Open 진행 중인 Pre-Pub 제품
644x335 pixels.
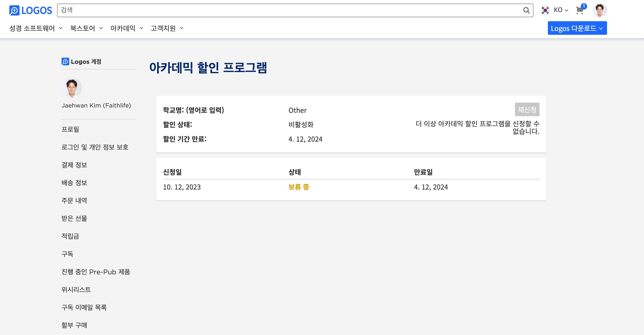coord(96,272)
